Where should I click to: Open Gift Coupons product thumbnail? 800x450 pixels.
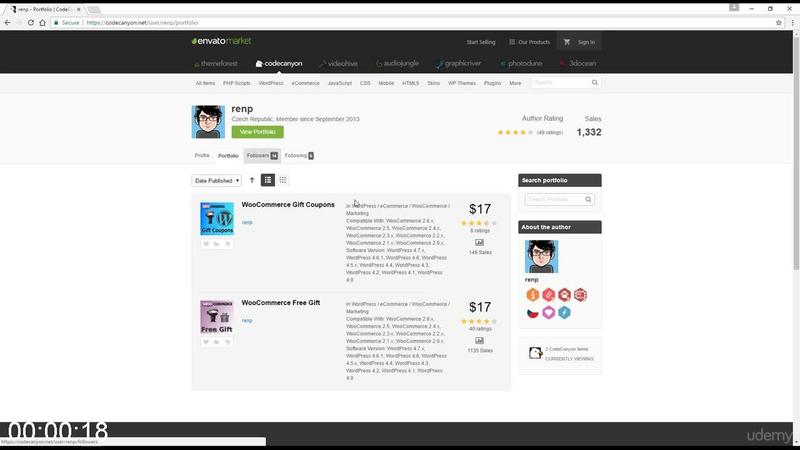(x=217, y=218)
